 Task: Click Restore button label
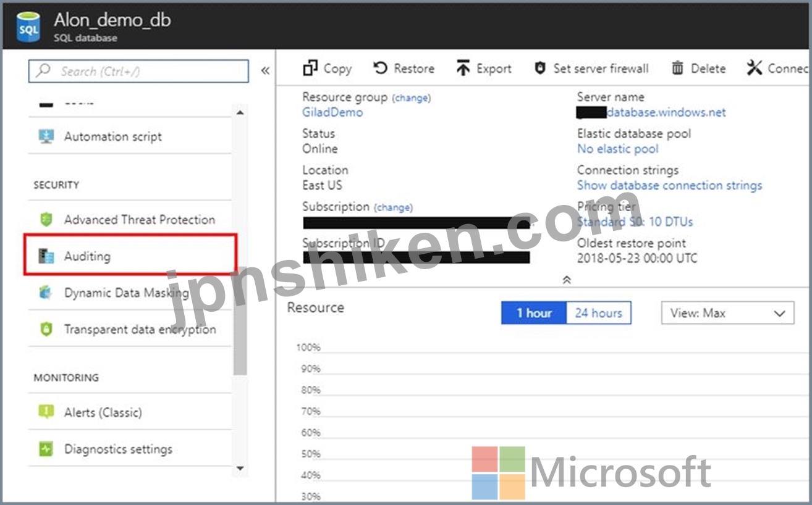pyautogui.click(x=414, y=69)
